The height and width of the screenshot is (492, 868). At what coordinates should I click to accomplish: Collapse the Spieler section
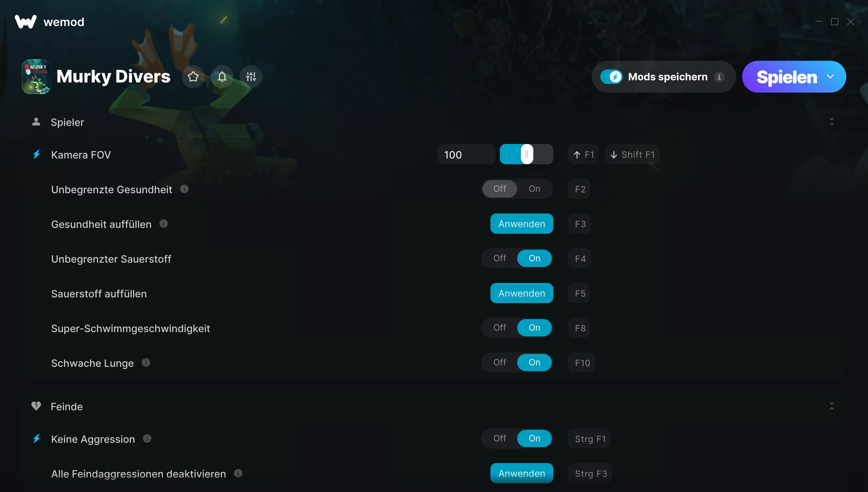(x=832, y=122)
